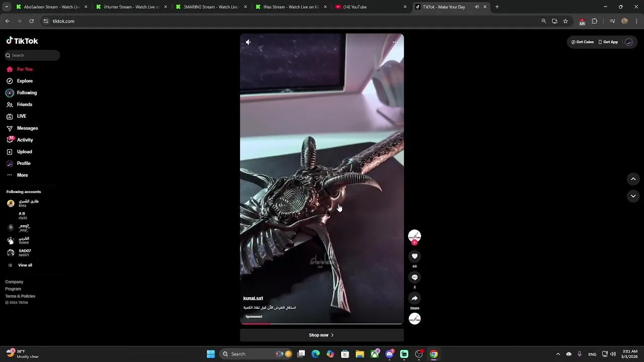This screenshot has height=362, width=644.
Task: Open the LIVE section
Action: (17, 116)
